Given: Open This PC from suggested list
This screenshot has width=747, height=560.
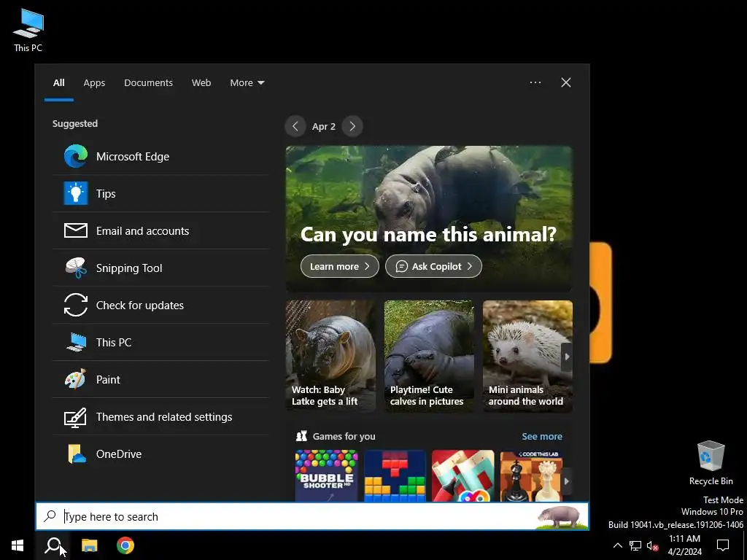Looking at the screenshot, I should [x=161, y=343].
